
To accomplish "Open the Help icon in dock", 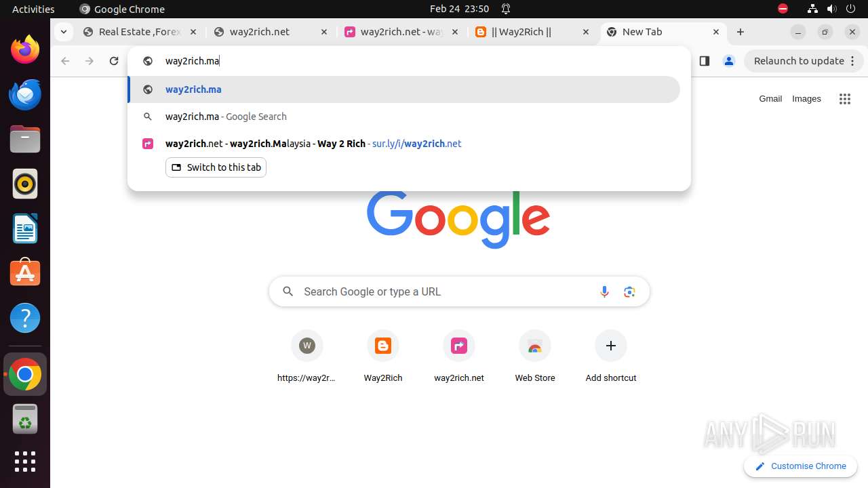I will 25,318.
